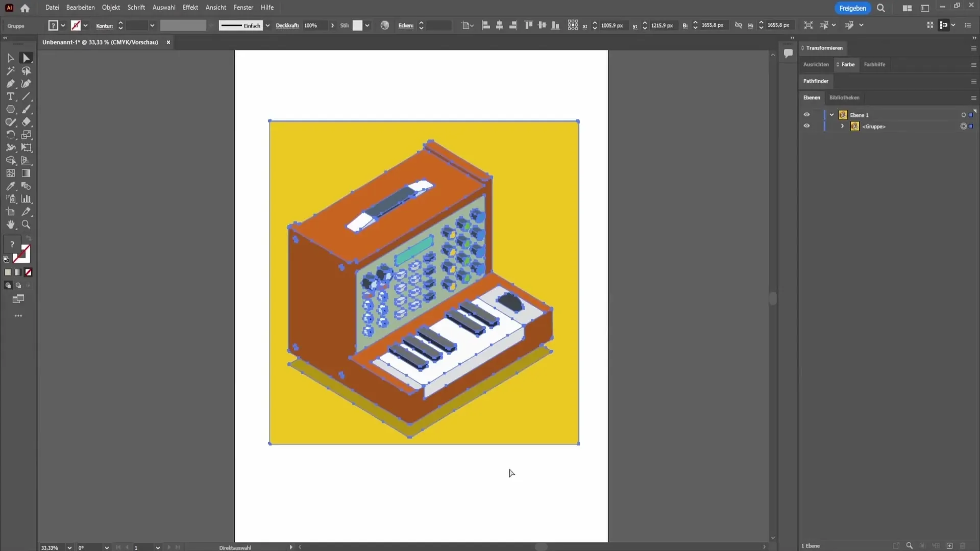Select the Eraser tool
The height and width of the screenshot is (551, 980).
[26, 122]
